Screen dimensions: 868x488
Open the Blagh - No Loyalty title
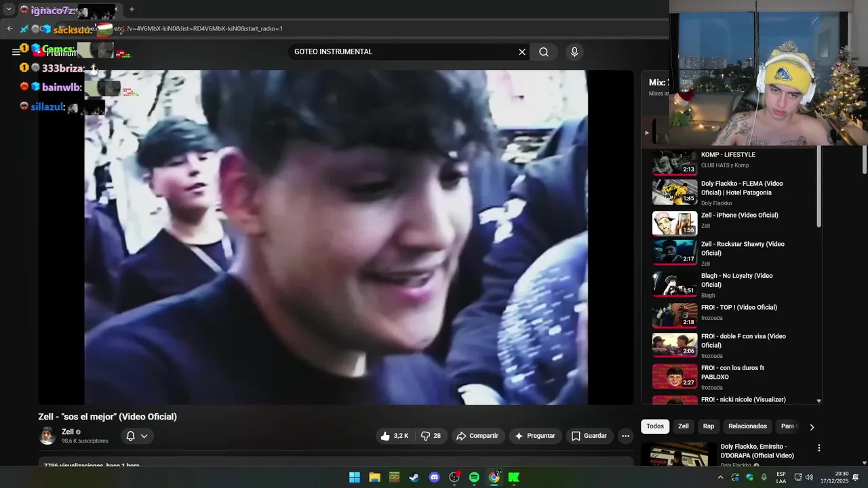736,280
